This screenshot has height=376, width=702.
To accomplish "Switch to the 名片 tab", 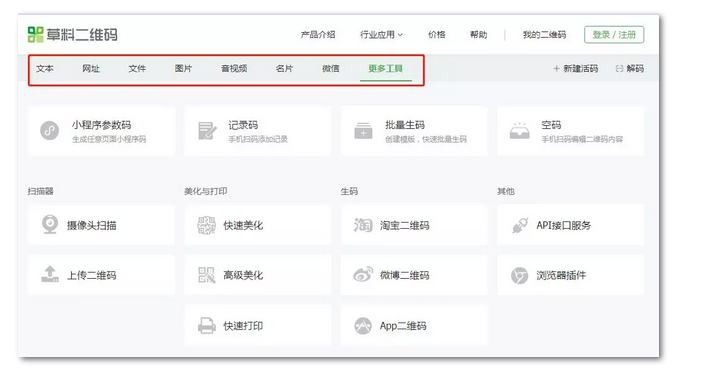I will pyautogui.click(x=284, y=68).
